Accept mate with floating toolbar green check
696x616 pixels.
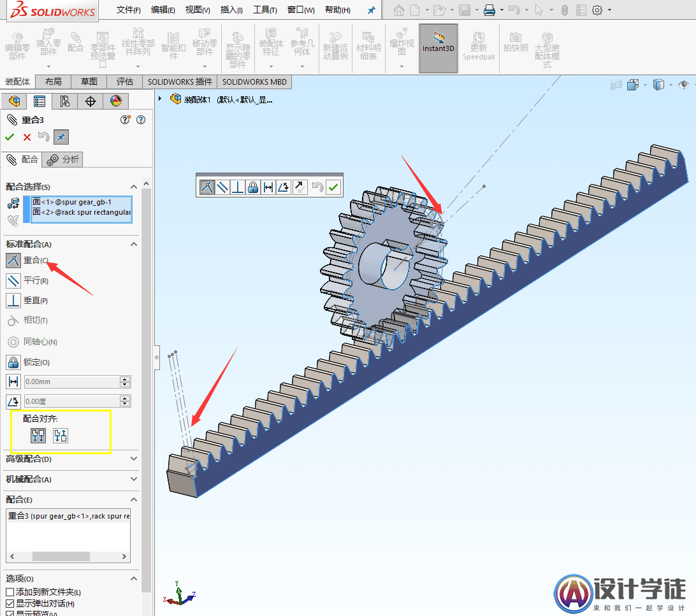333,187
